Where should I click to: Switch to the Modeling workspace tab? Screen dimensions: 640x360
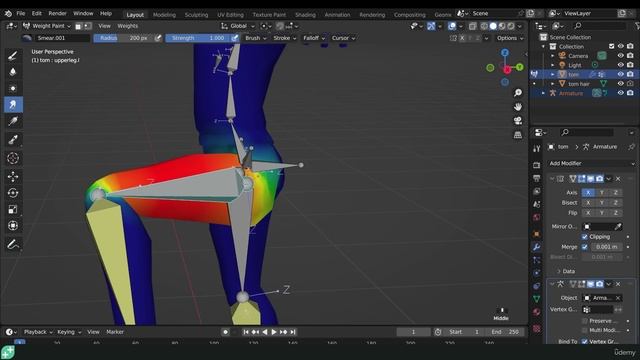tap(164, 15)
